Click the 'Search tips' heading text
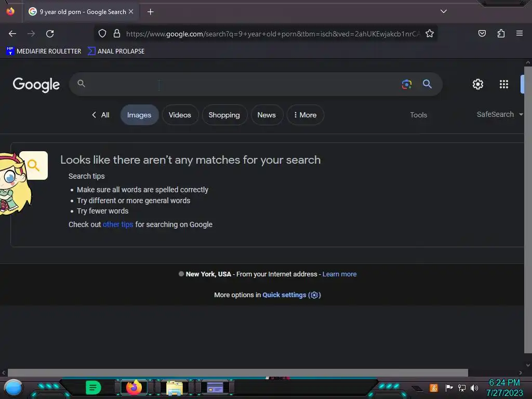Viewport: 532px width, 399px height. coord(87,176)
